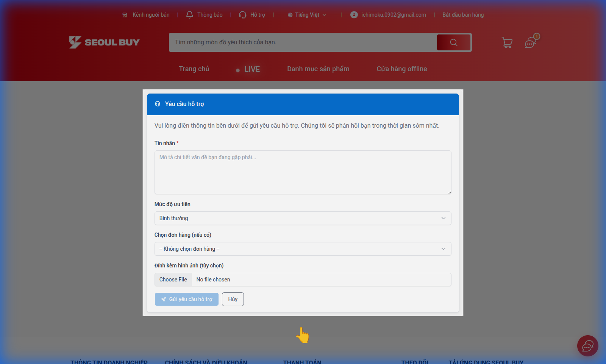The height and width of the screenshot is (364, 606).
Task: Go to Trang chủ menu item
Action: pyautogui.click(x=194, y=69)
